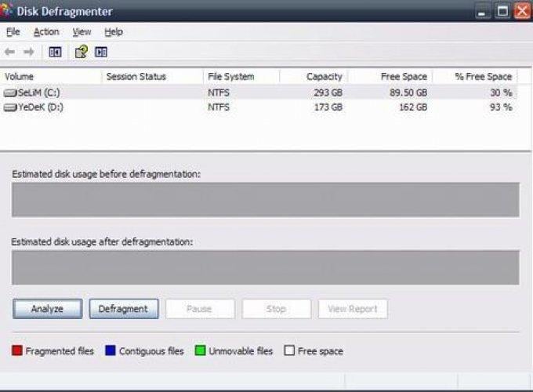Open the Help menu
The width and height of the screenshot is (533, 392).
coord(114,32)
